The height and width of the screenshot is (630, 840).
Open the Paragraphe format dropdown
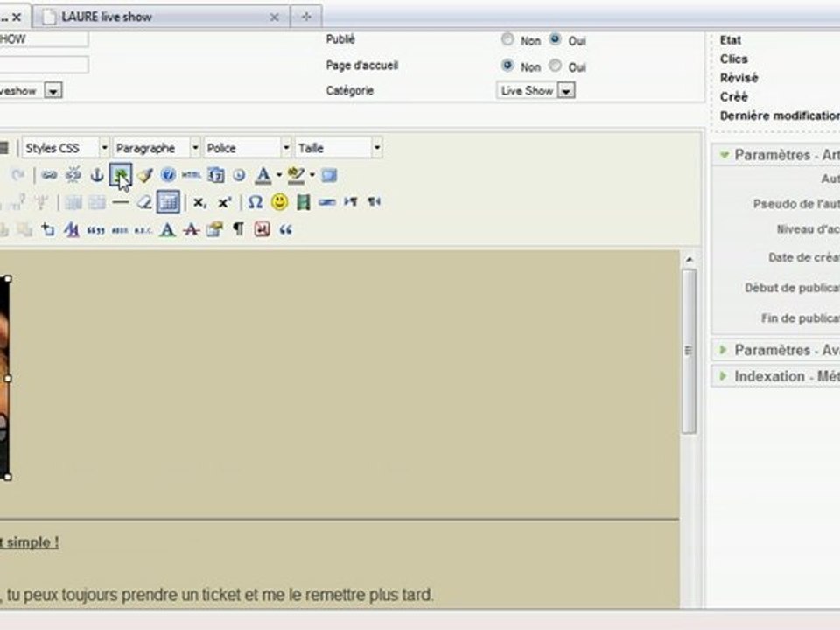coord(157,147)
